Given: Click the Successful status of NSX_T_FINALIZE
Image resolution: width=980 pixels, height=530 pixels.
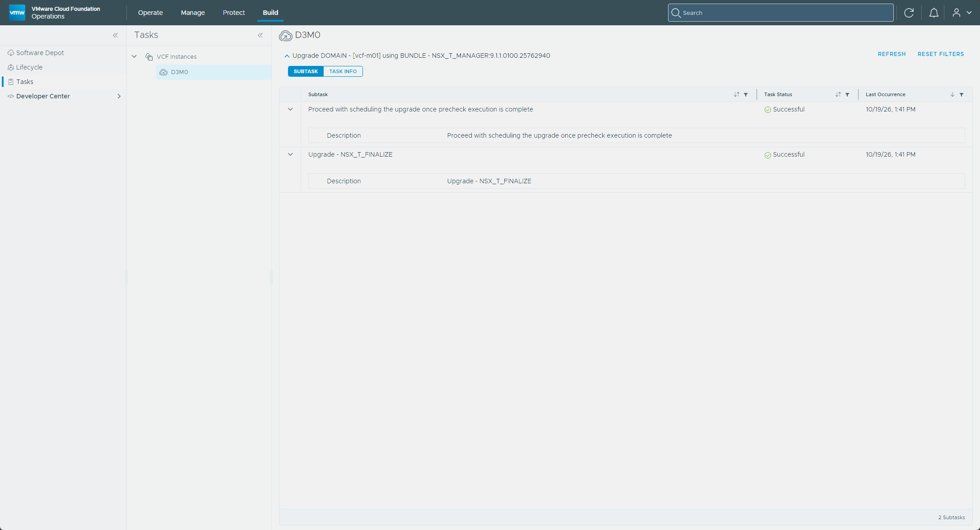Looking at the screenshot, I should click(785, 154).
